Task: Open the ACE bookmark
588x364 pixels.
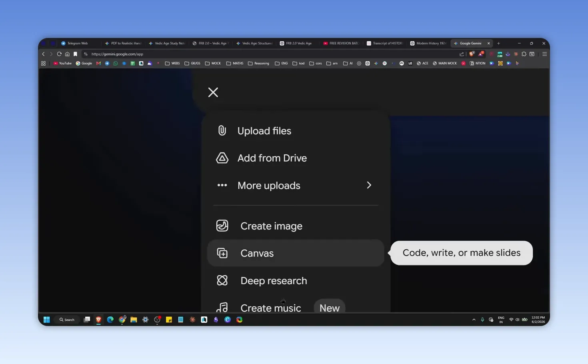Action: [x=422, y=63]
